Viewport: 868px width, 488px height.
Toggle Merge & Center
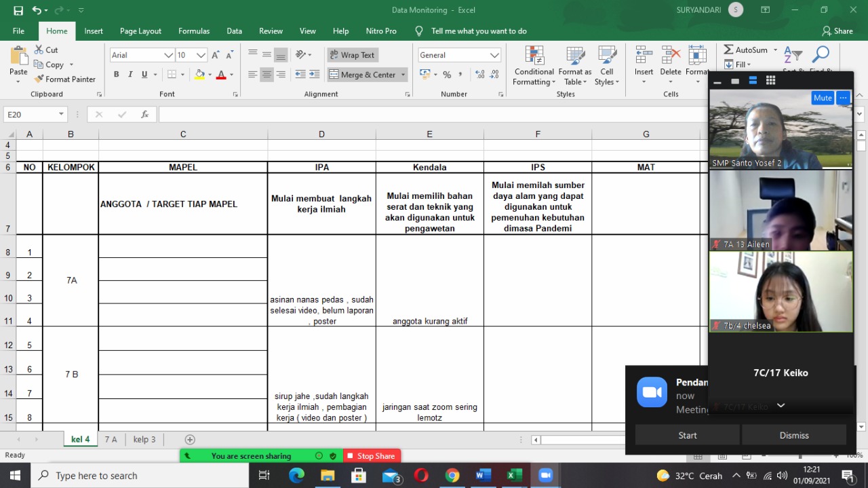tap(363, 75)
